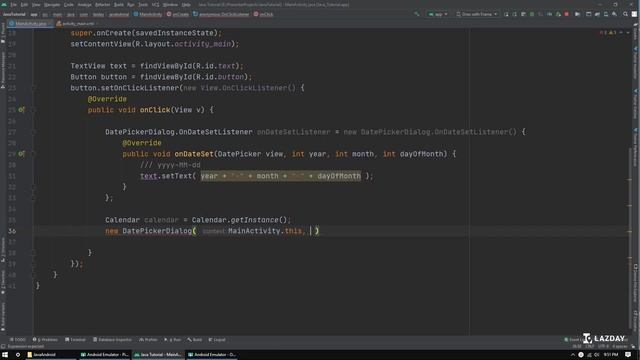Screen dimensions: 640x360
Task: Open the Refactor menu
Action: (x=102, y=4)
